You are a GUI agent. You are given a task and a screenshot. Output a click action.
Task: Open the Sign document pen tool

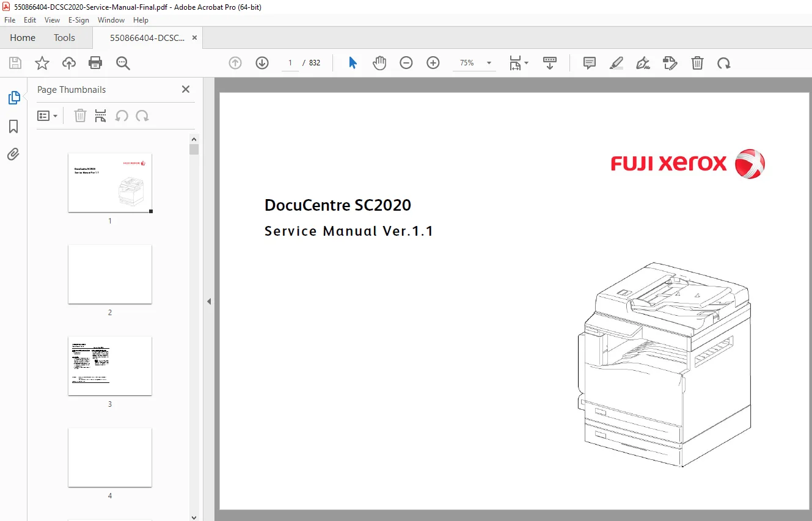pyautogui.click(x=643, y=63)
